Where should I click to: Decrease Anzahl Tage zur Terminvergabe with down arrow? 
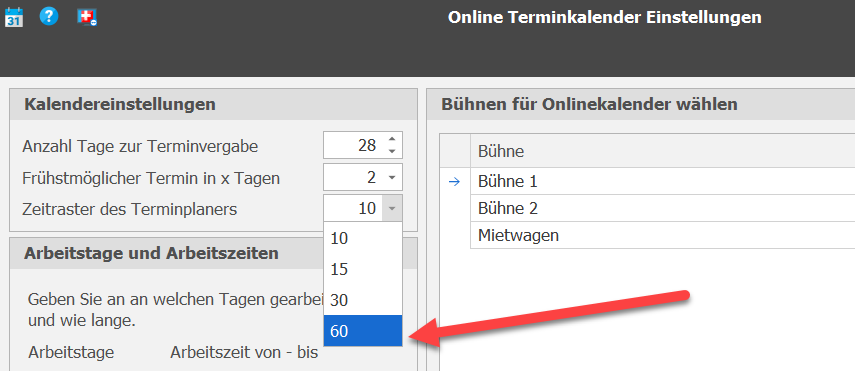[392, 151]
